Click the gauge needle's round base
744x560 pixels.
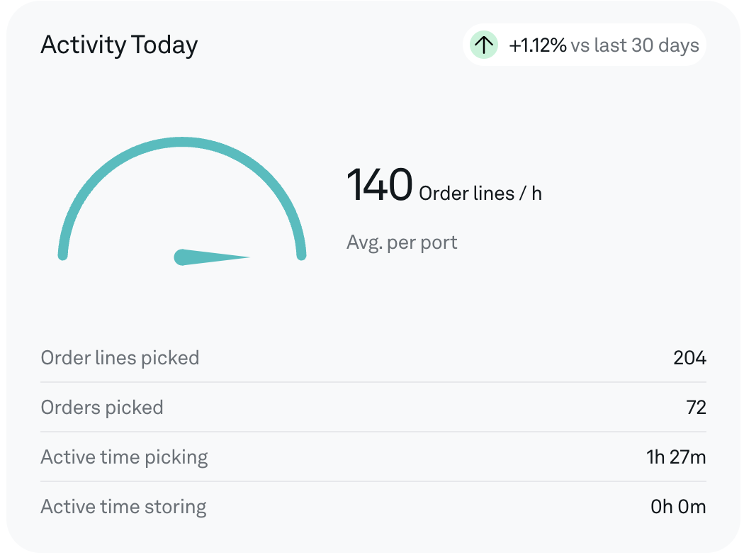181,257
